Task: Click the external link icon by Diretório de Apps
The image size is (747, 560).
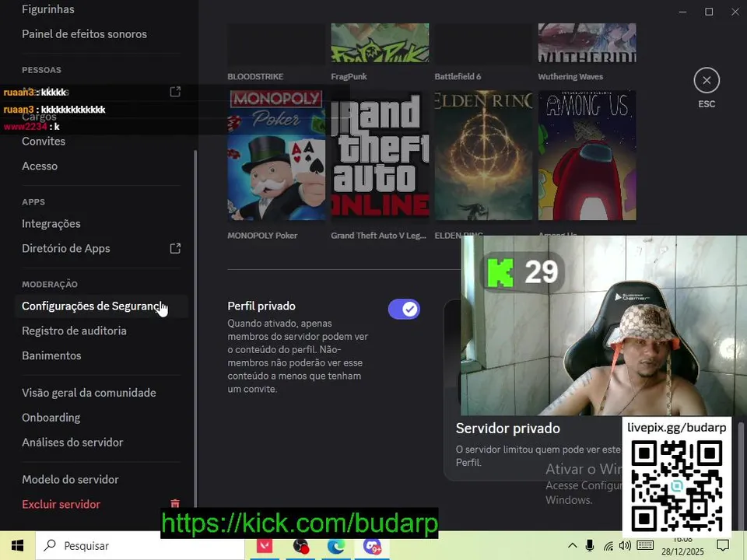Action: coord(175,248)
